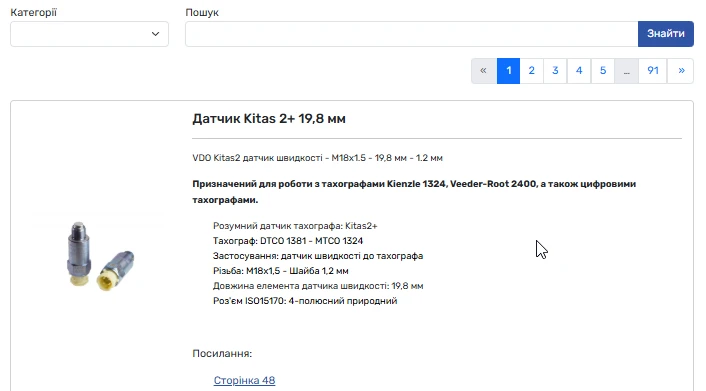Go to pagination page 3
706x391 pixels.
click(555, 71)
